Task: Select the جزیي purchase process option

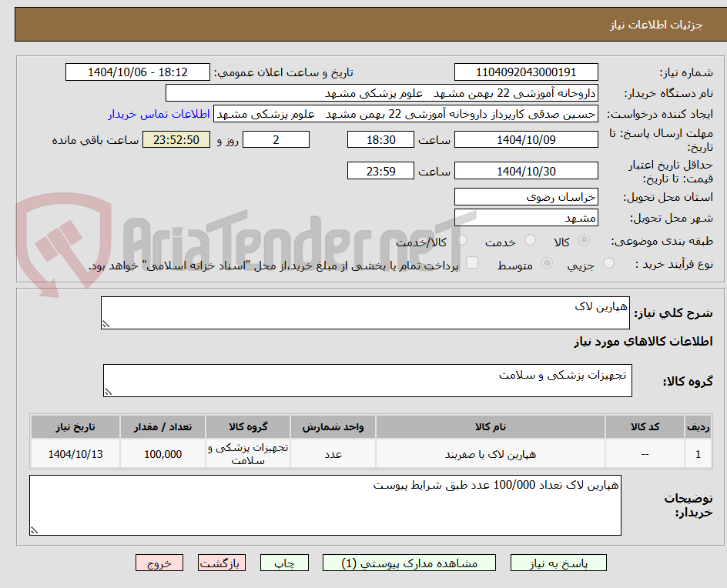Action: point(608,263)
